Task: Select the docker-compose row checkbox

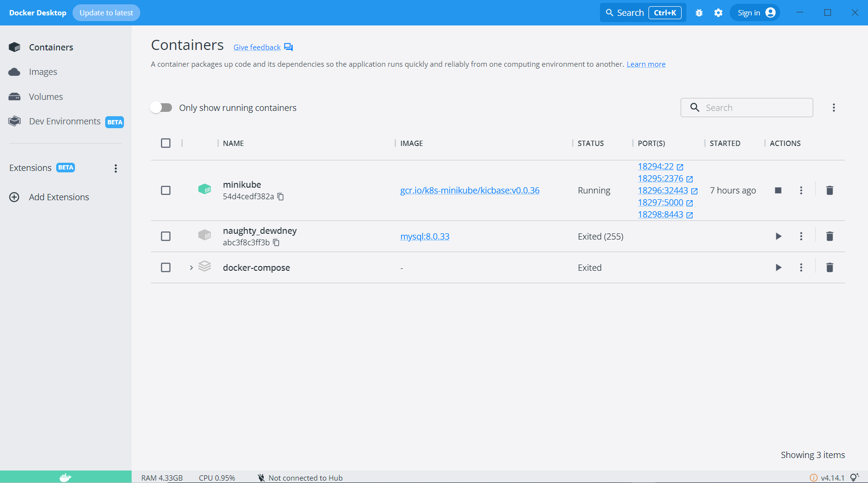Action: 166,267
